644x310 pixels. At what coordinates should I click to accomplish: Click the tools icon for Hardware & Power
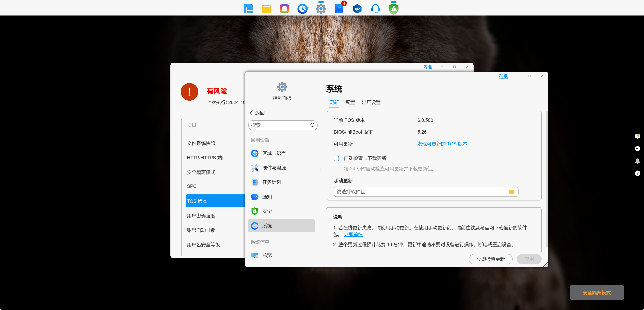click(x=254, y=168)
